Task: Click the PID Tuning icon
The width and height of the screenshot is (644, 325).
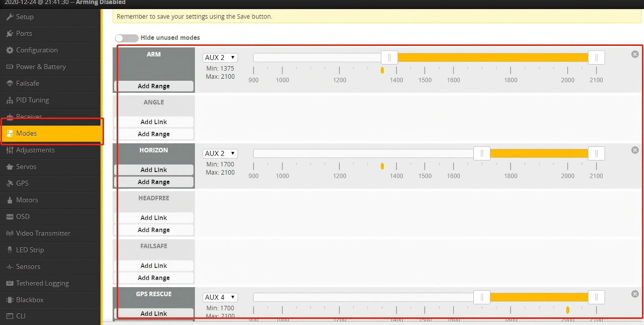Action: coord(10,100)
